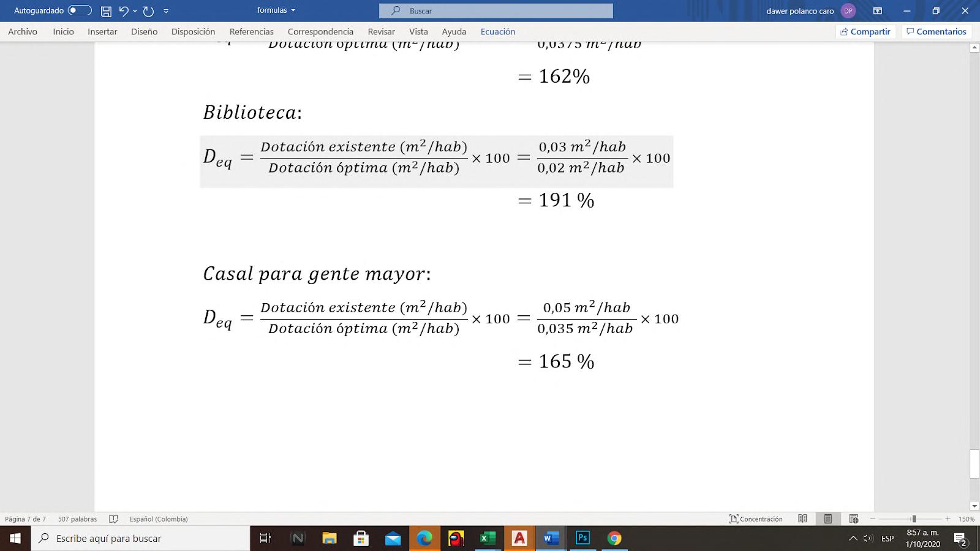Viewport: 980px width, 551px height.
Task: Open notification center icon
Action: pyautogui.click(x=960, y=539)
